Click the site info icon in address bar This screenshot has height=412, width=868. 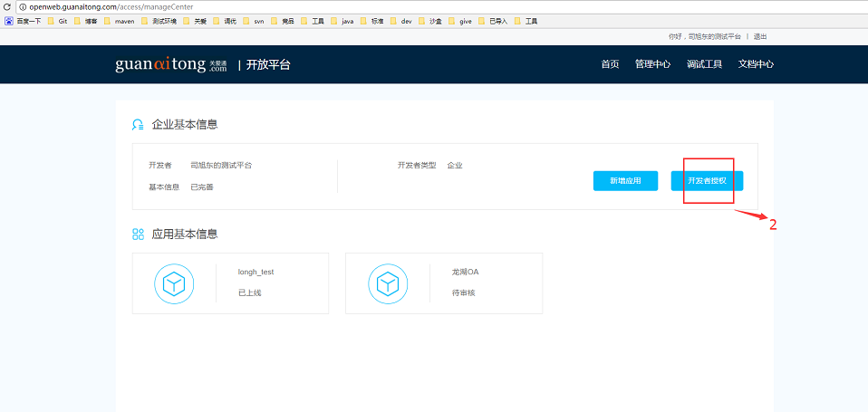click(x=22, y=7)
